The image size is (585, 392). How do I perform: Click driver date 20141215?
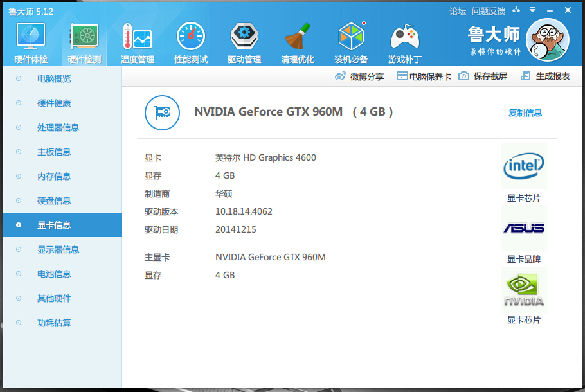point(236,229)
